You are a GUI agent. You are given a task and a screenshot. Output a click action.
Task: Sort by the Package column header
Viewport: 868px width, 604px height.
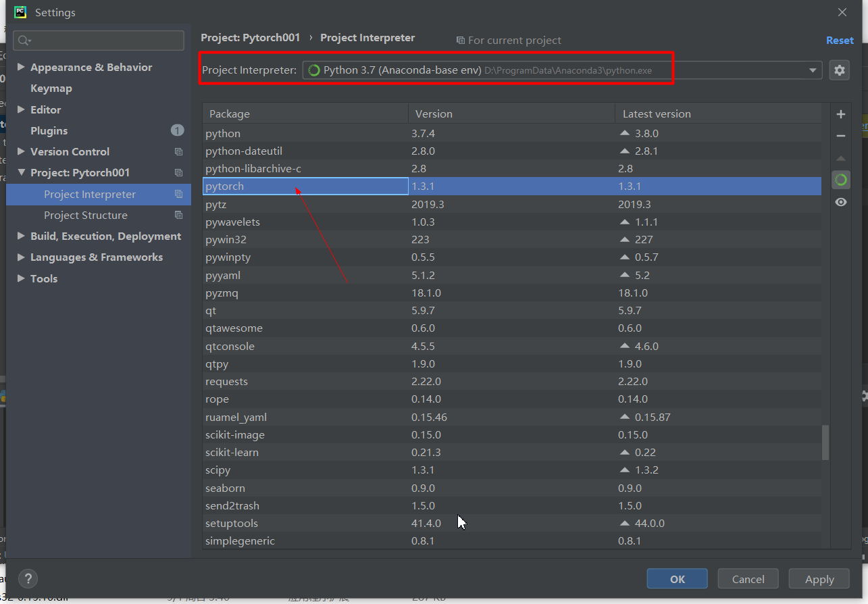click(305, 114)
